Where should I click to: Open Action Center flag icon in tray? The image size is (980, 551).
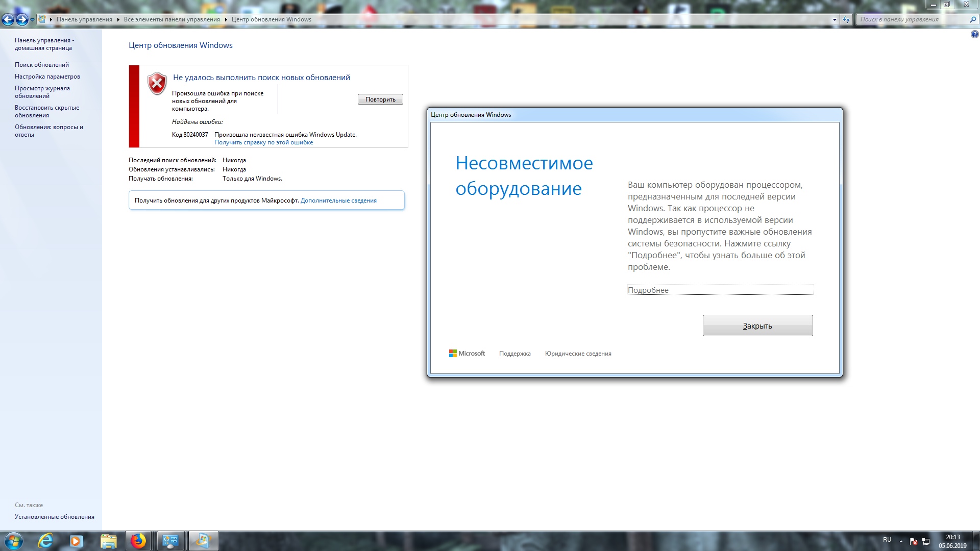(x=913, y=541)
